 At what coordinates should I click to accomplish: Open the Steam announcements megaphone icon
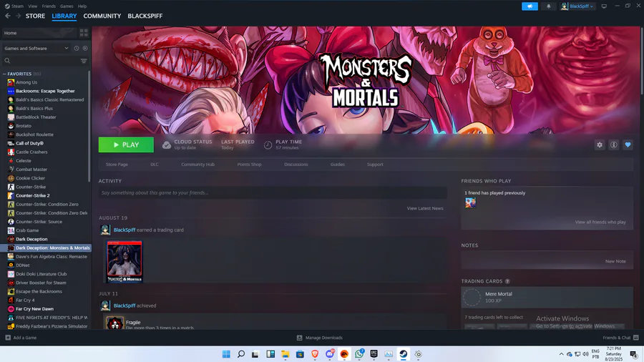tap(530, 6)
